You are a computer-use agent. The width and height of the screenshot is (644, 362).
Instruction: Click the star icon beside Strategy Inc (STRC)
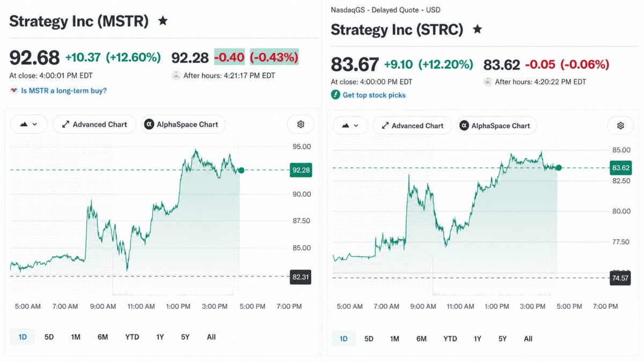pos(477,29)
